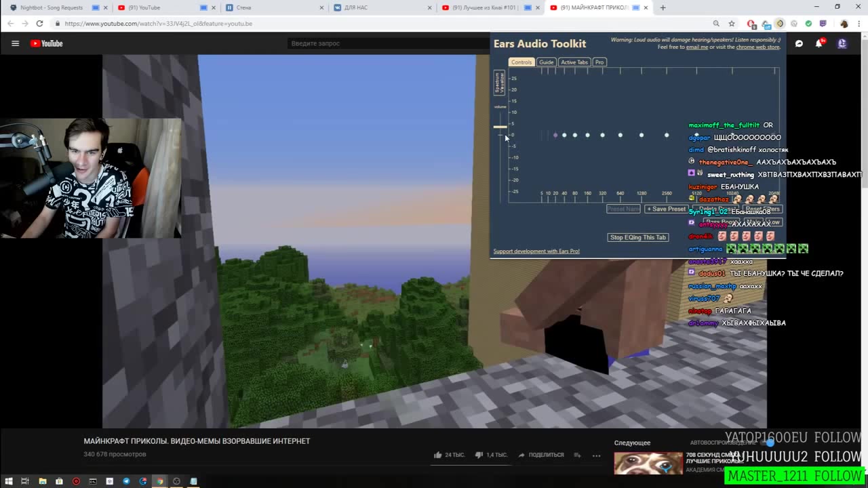868x488 pixels.
Task: Dislike the video with thumbs down
Action: coord(479,455)
